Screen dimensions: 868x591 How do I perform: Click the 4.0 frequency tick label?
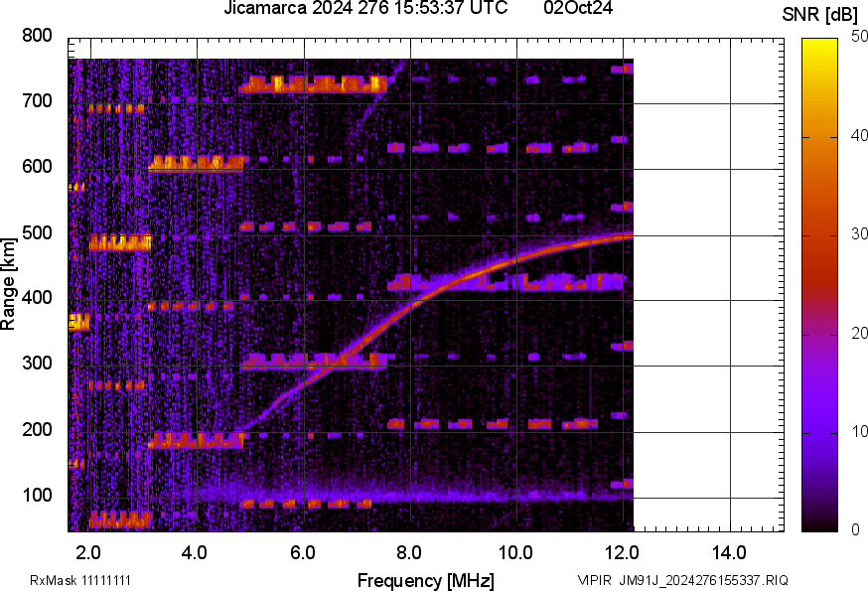(x=195, y=552)
